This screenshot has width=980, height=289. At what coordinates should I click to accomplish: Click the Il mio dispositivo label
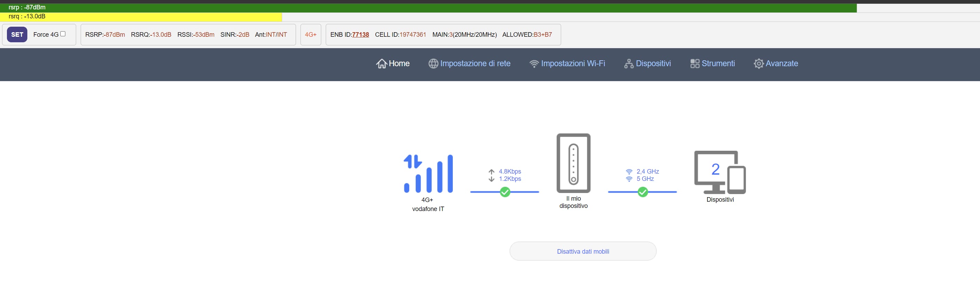[573, 202]
